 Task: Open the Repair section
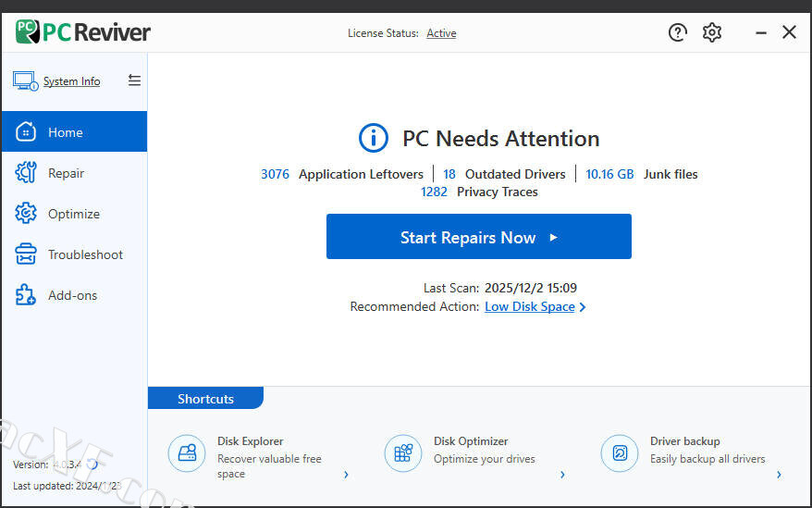coord(66,173)
